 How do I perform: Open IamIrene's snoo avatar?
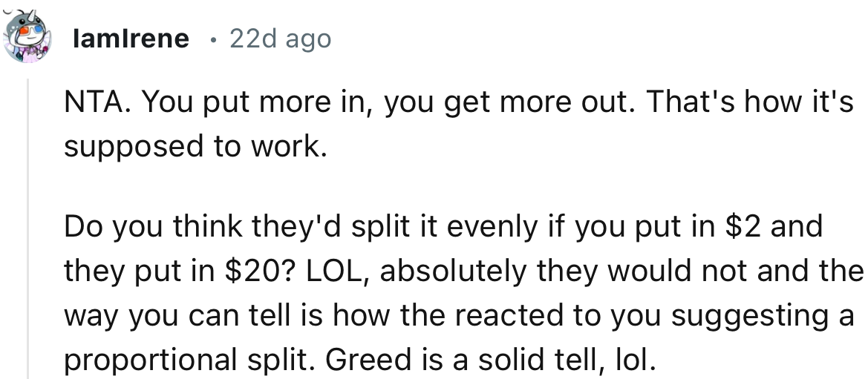(27, 36)
